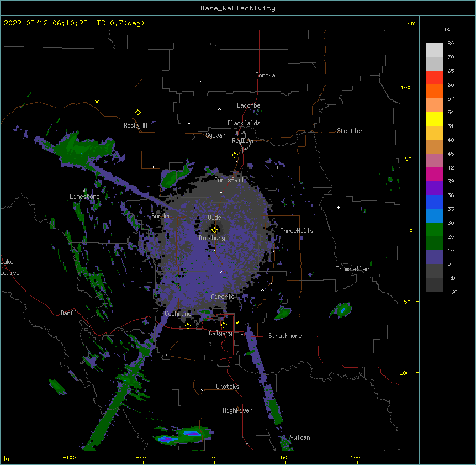Pick the magenta 39–42 dBZ legend swatch
Image resolution: width=476 pixels, height=465 pixels.
(434, 174)
